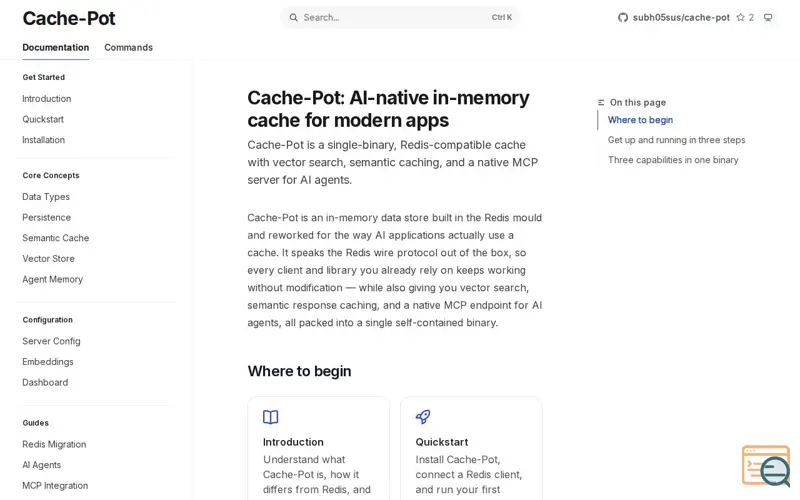Go to the Data Types page
This screenshot has height=500, width=800.
tap(46, 197)
